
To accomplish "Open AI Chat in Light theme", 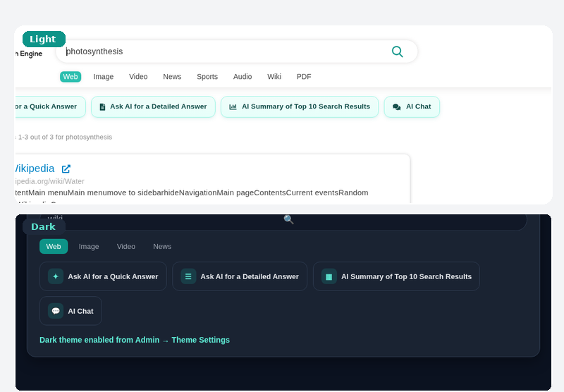I will coord(412,106).
